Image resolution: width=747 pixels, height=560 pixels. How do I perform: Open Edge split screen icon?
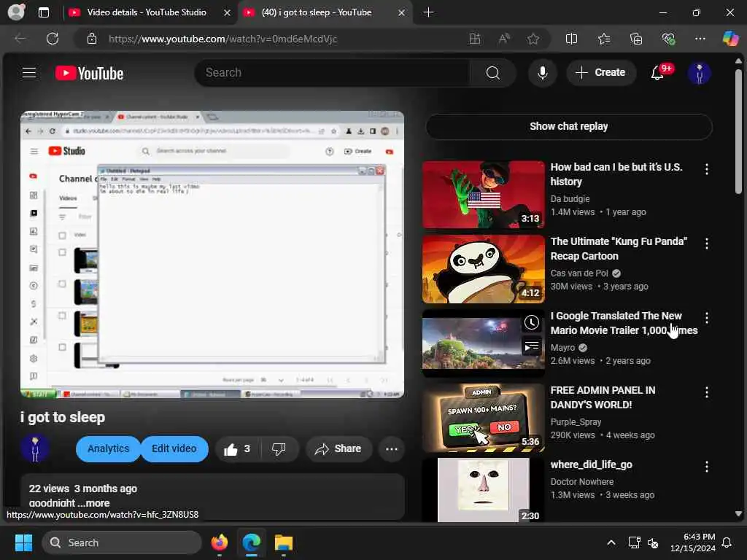pyautogui.click(x=571, y=39)
